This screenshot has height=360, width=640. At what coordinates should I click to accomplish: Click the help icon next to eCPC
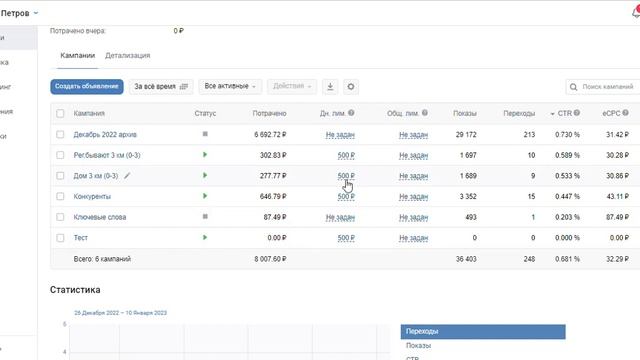(625, 113)
